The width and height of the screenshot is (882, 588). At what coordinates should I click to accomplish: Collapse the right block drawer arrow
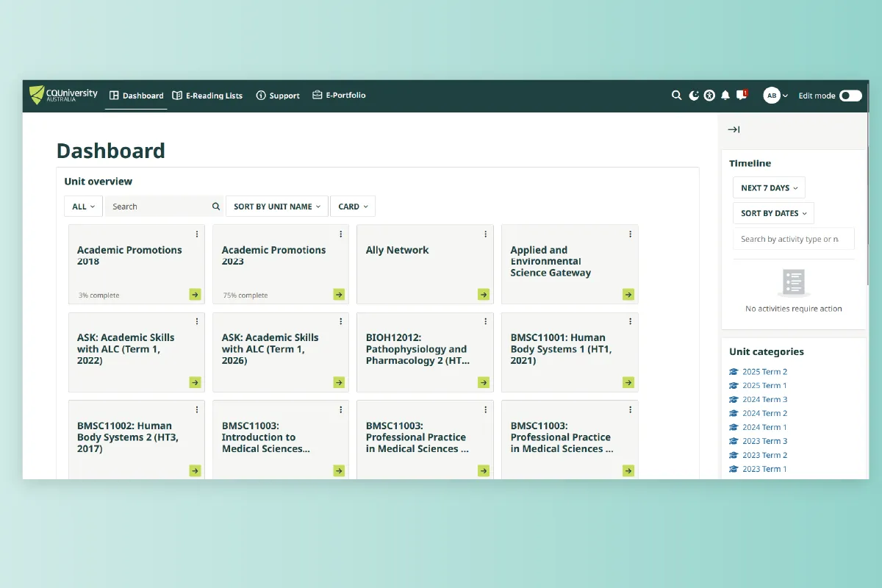(x=734, y=129)
